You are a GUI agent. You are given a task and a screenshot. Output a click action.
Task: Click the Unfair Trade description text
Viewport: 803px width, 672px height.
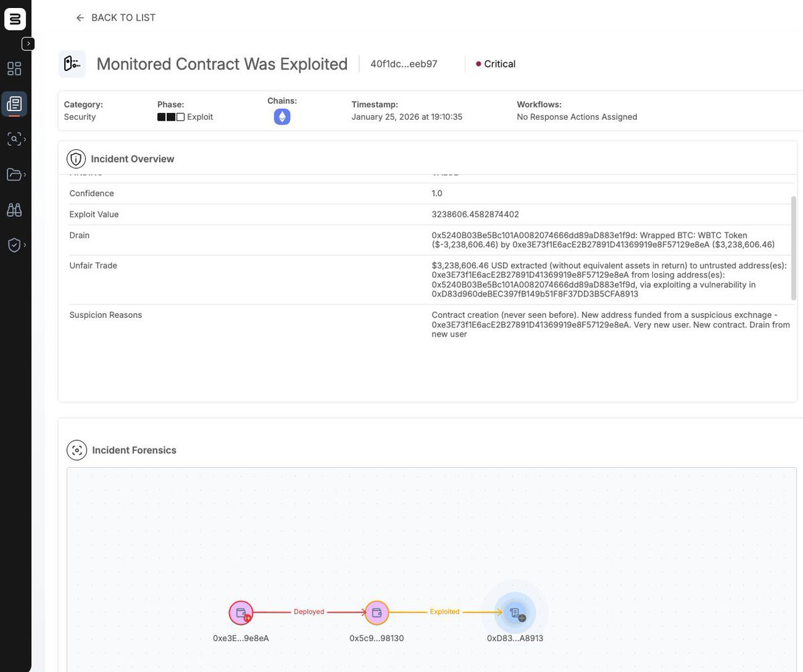(x=609, y=280)
